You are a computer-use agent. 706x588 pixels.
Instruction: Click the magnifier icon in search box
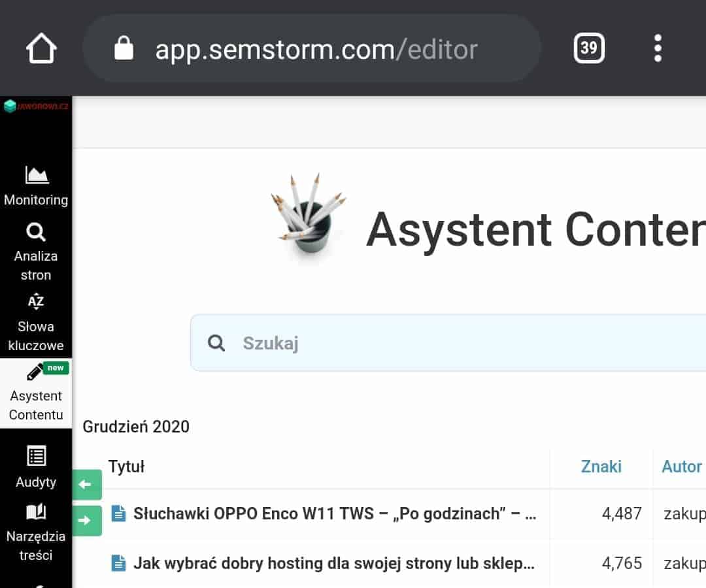216,343
